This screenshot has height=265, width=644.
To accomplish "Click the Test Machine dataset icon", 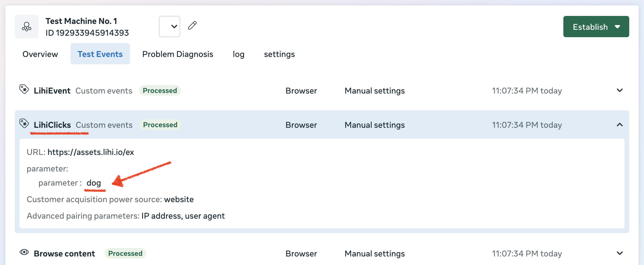I will (x=27, y=27).
